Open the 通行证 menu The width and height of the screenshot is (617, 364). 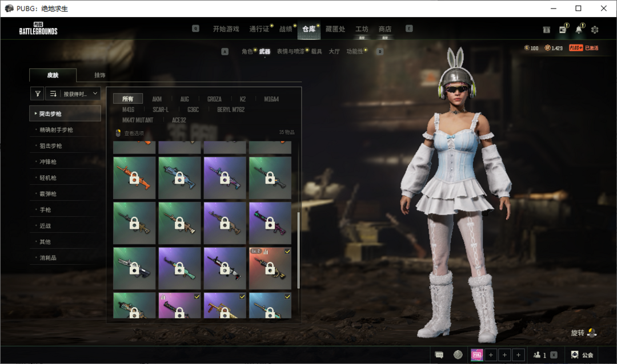click(x=259, y=29)
